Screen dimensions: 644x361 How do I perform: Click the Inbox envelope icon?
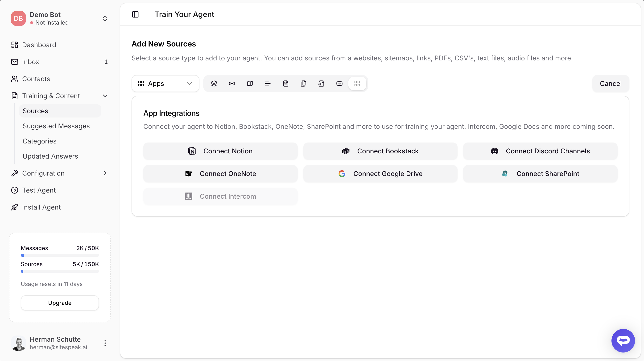pos(15,62)
